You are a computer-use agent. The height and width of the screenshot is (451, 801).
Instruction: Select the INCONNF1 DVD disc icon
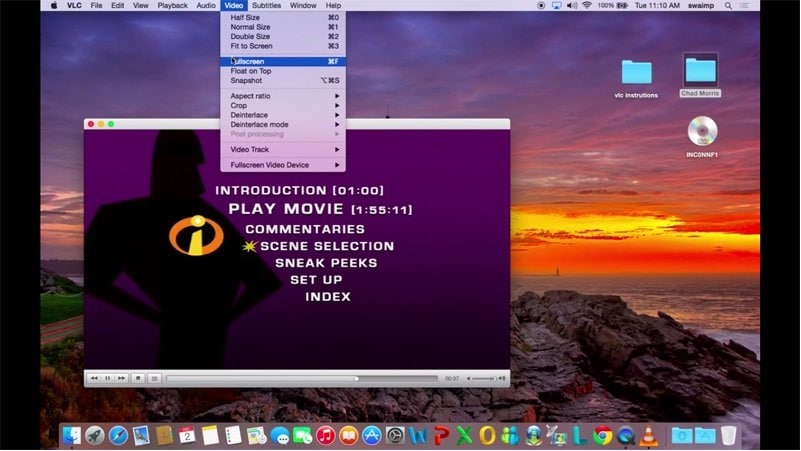coord(702,131)
